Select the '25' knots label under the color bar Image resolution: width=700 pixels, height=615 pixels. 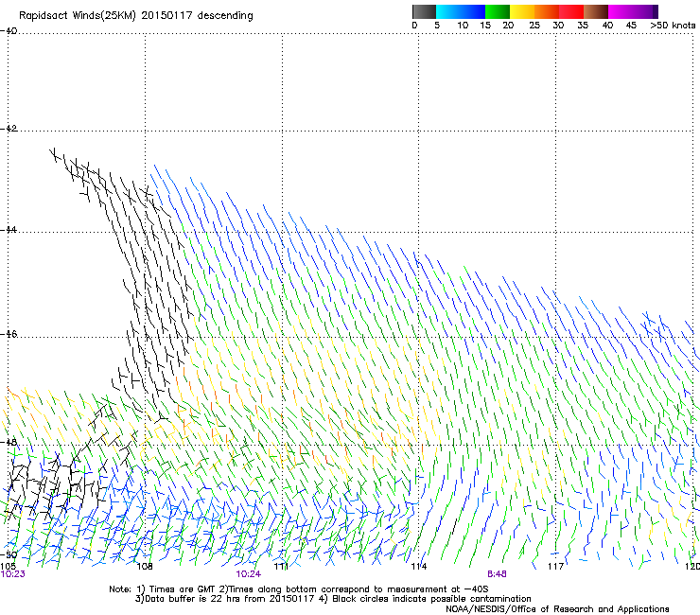click(x=534, y=26)
